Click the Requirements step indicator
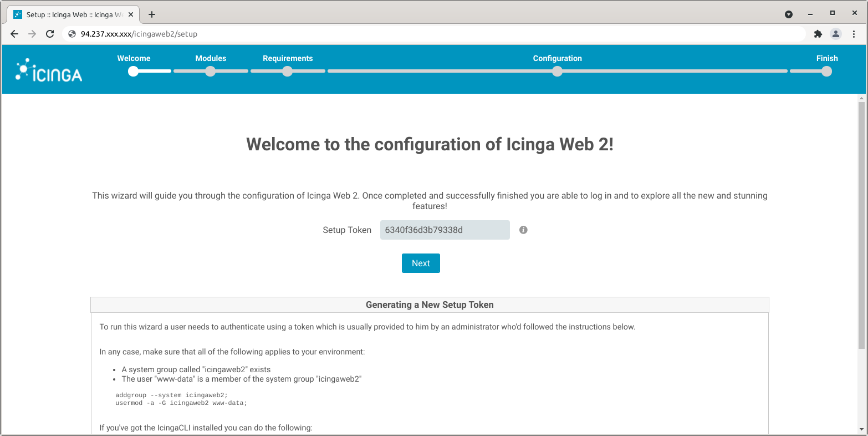 pos(287,71)
